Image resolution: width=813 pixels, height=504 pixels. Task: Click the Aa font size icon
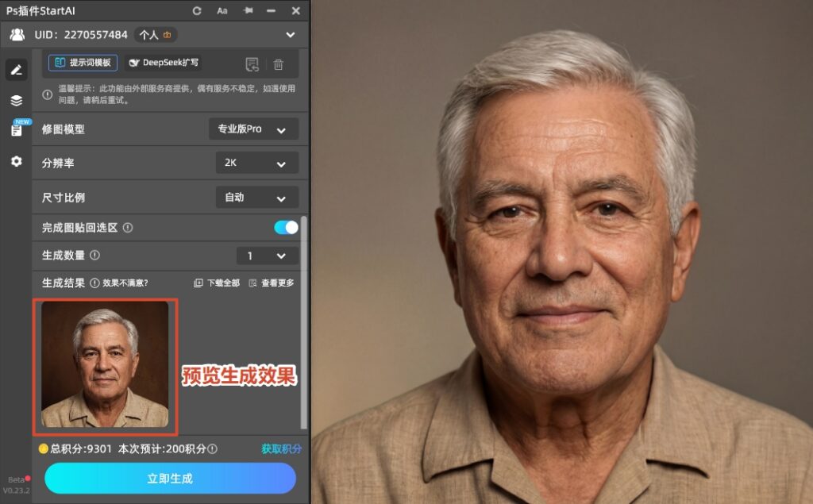(222, 10)
